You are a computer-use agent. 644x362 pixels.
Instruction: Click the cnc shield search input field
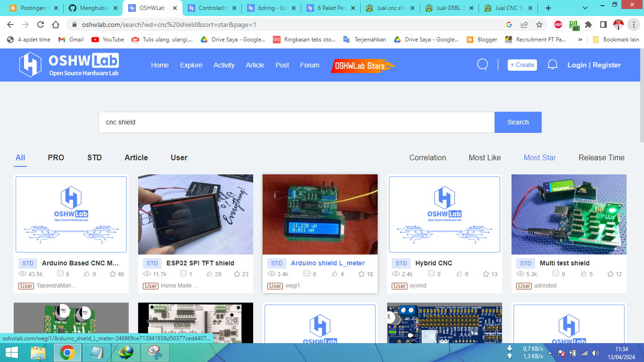tap(297, 122)
